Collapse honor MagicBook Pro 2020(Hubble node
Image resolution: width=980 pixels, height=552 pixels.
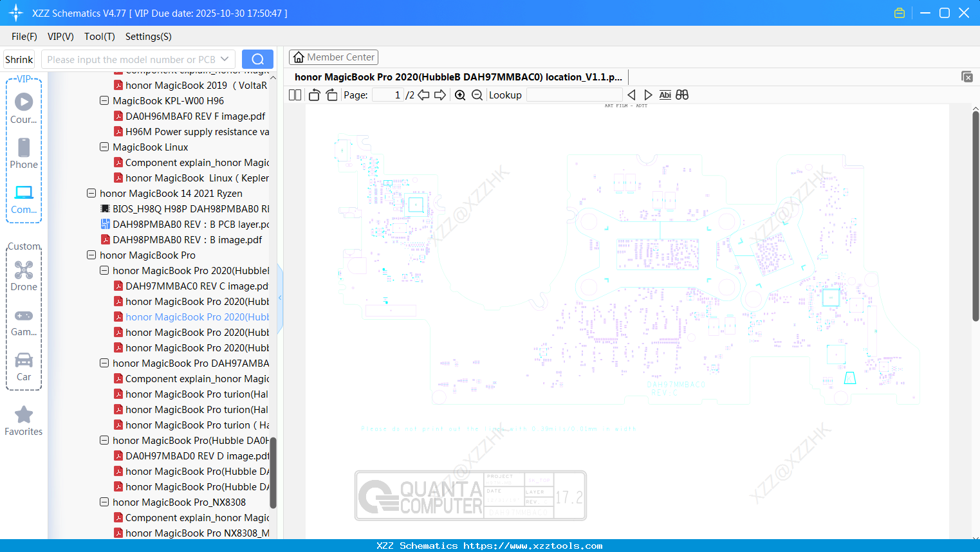[104, 270]
